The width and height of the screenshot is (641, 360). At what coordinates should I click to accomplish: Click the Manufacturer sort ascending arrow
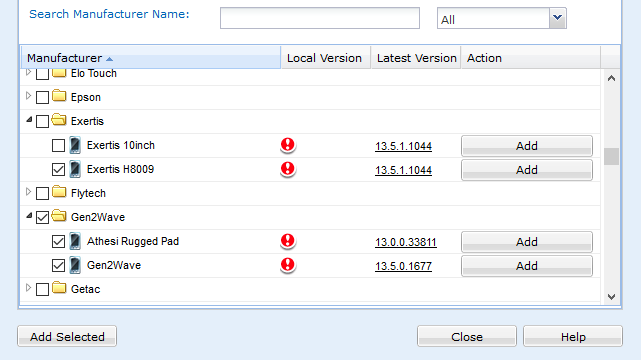109,59
